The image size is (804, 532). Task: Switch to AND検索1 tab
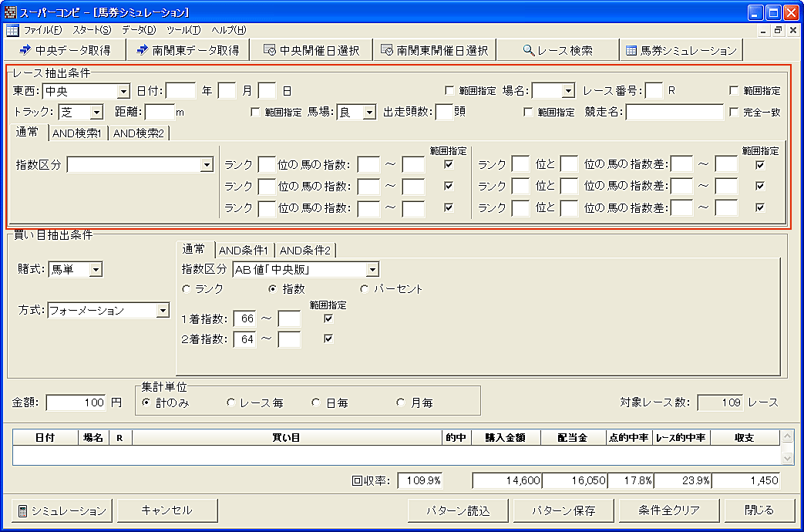coord(77,133)
